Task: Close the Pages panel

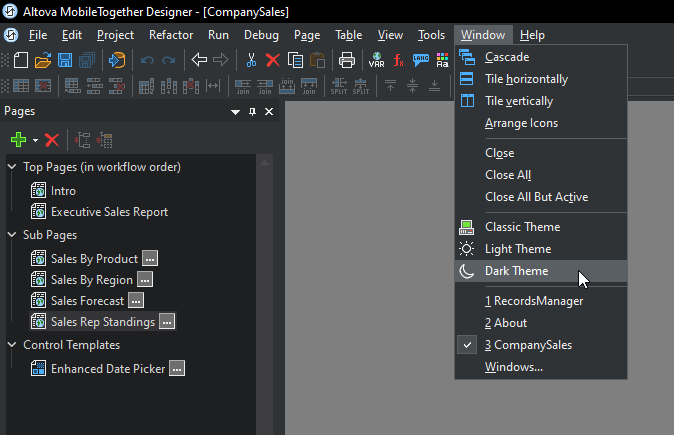Action: [x=269, y=112]
